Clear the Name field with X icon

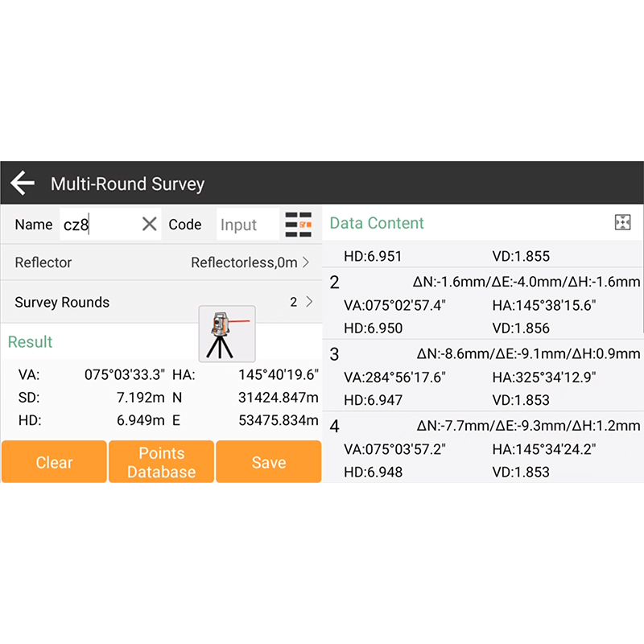point(149,225)
